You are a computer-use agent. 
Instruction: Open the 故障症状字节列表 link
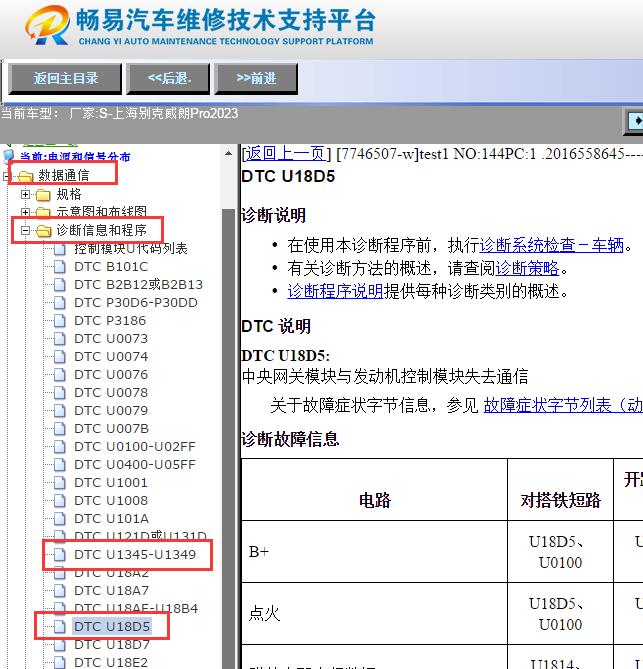pyautogui.click(x=563, y=405)
